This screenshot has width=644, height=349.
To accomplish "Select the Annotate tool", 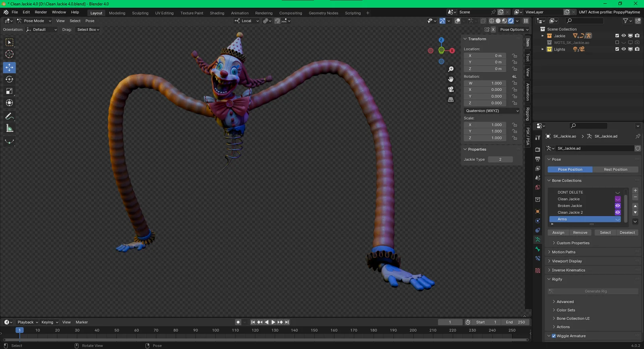I will pyautogui.click(x=9, y=116).
